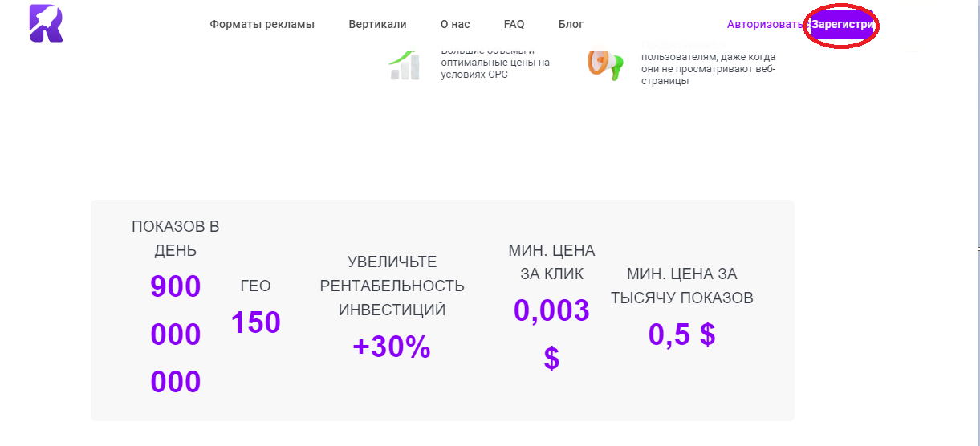Click the 150 ГЕО number

(256, 322)
